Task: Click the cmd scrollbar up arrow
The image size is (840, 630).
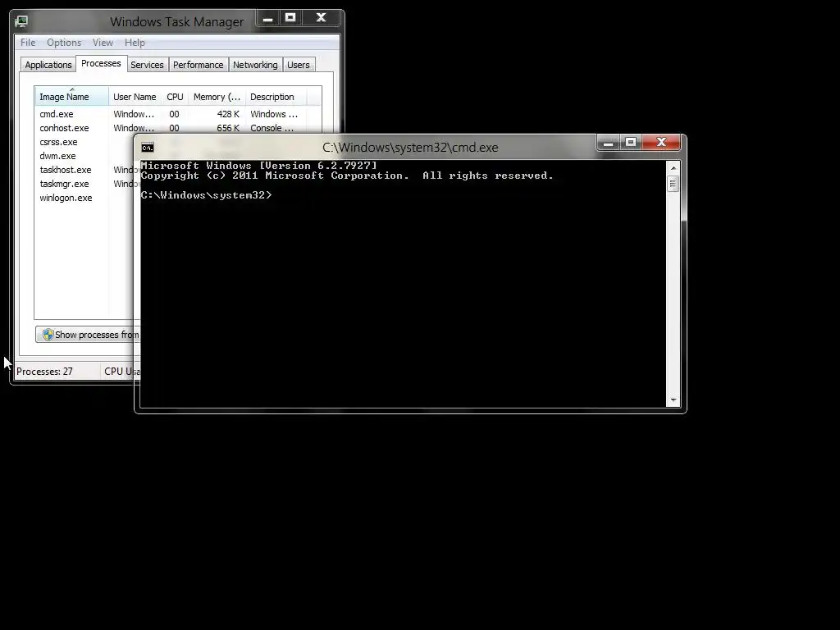Action: [673, 167]
